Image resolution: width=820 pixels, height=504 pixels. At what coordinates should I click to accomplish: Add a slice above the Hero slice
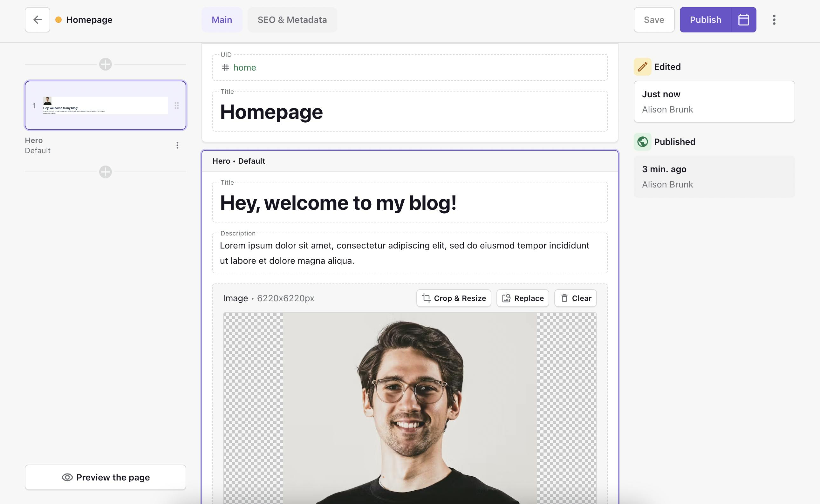point(105,64)
